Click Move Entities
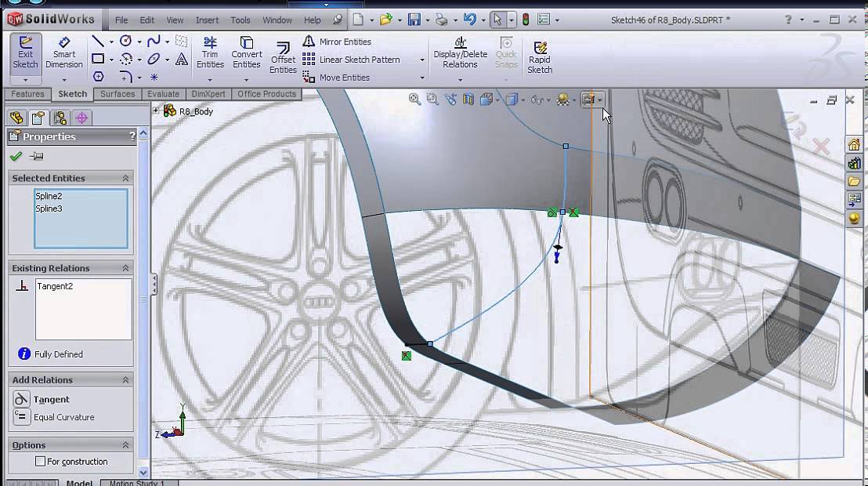 point(336,77)
